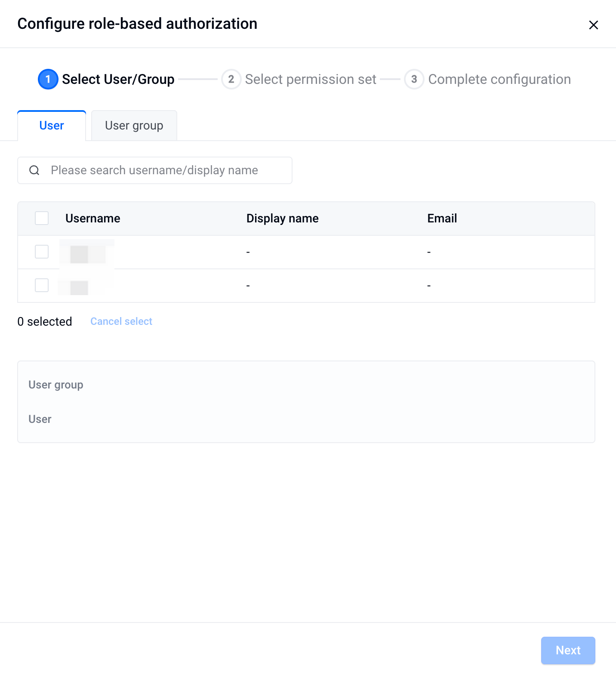The height and width of the screenshot is (678, 616).
Task: Click the Select permission set step label
Action: (x=311, y=79)
